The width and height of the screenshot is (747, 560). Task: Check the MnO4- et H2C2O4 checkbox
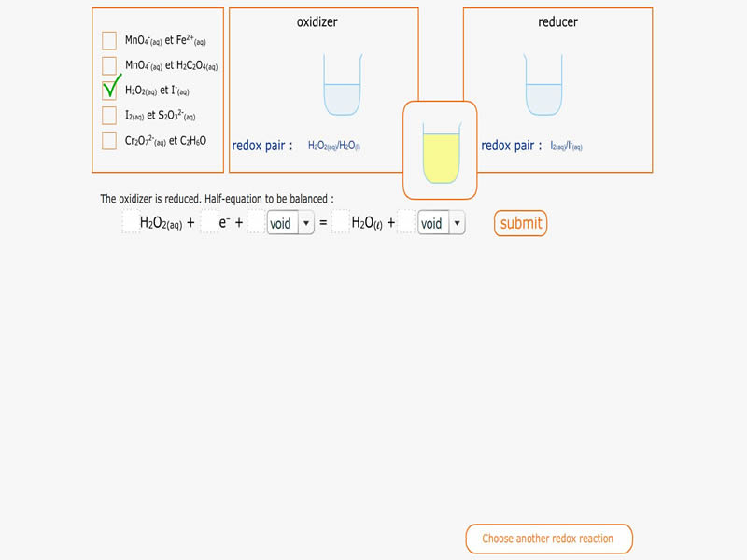[109, 65]
